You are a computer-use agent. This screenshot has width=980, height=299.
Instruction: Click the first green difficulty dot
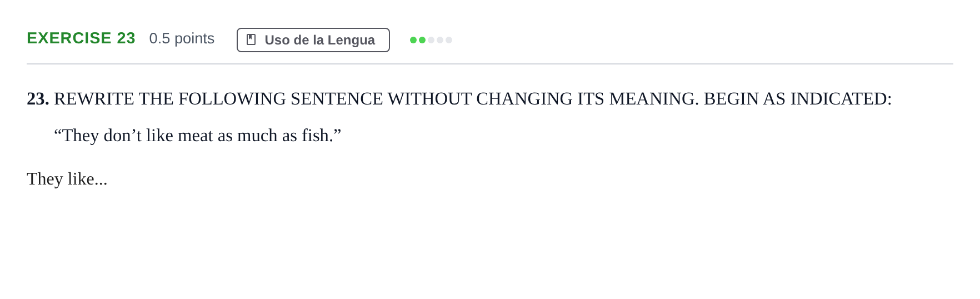(413, 40)
